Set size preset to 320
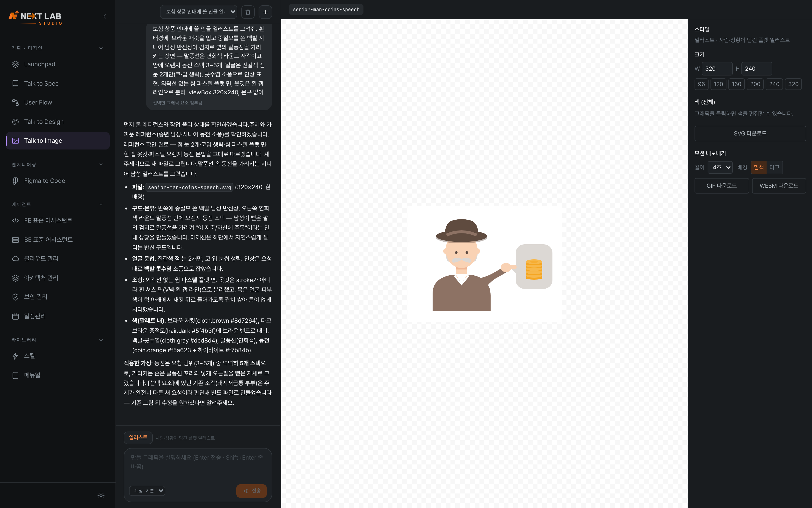Image resolution: width=812 pixels, height=508 pixels. pyautogui.click(x=793, y=84)
